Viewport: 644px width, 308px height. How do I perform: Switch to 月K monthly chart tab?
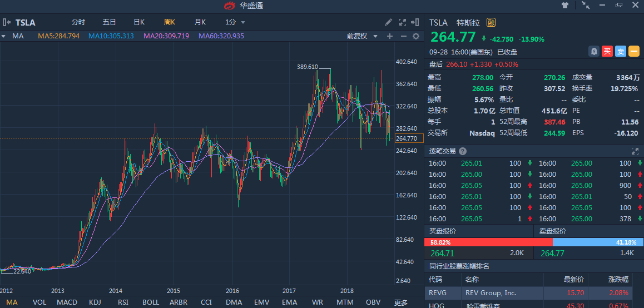(x=200, y=22)
